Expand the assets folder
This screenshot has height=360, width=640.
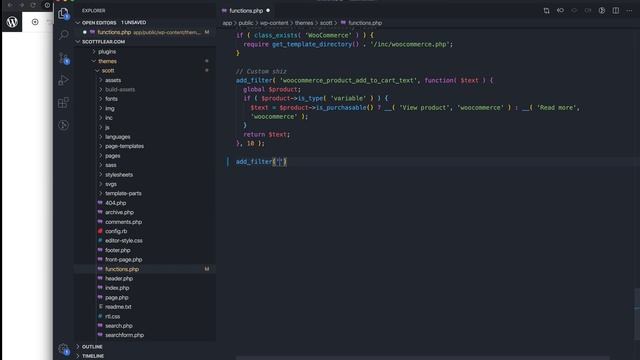(x=113, y=80)
